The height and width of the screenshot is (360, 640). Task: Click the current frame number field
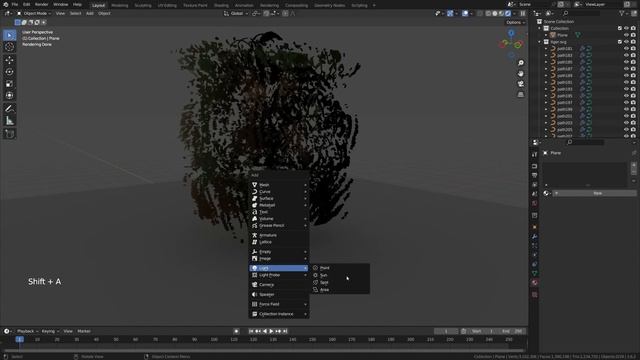pyautogui.click(x=446, y=331)
